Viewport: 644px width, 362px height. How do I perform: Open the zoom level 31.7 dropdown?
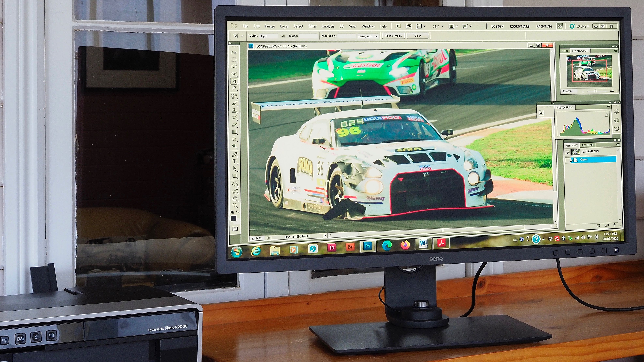443,26
